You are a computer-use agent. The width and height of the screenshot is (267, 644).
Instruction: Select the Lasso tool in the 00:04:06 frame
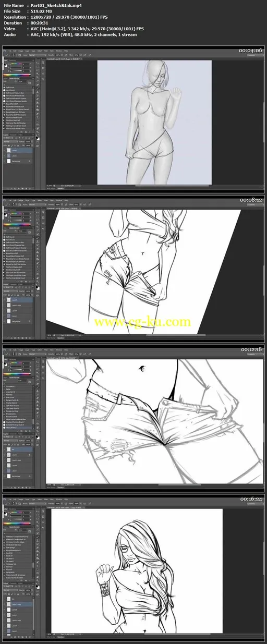38,70
